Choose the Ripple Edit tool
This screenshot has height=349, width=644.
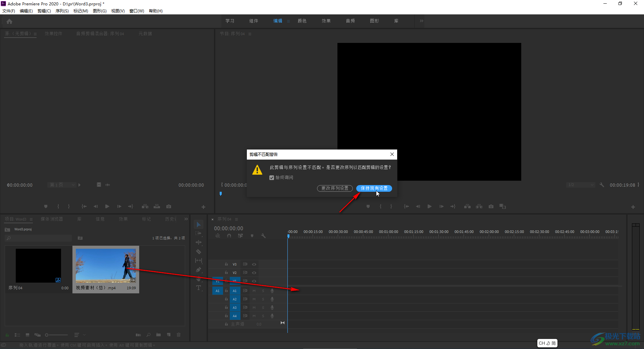point(199,242)
